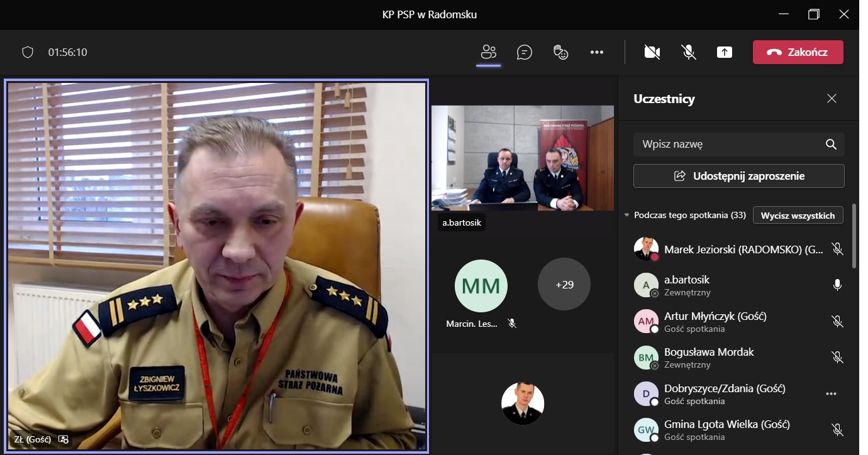Viewport: 868px width, 455px height.
Task: Close the Uczestnicy panel
Action: click(832, 99)
